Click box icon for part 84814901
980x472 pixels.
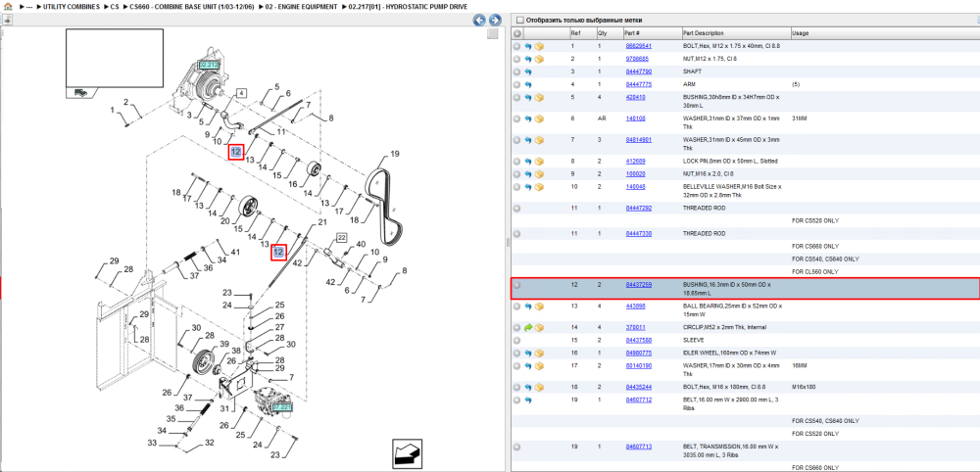tap(539, 140)
